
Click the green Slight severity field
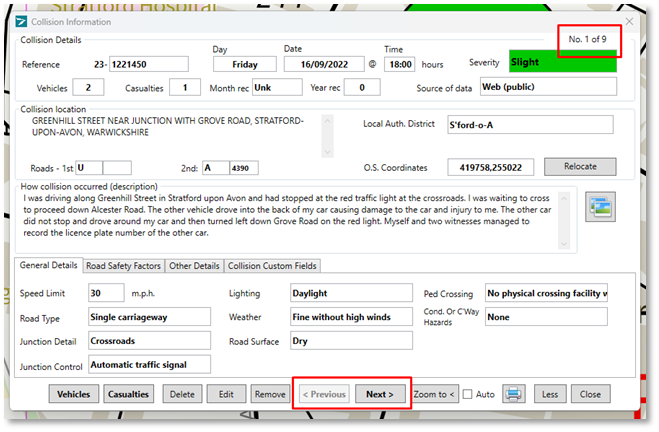coord(562,62)
